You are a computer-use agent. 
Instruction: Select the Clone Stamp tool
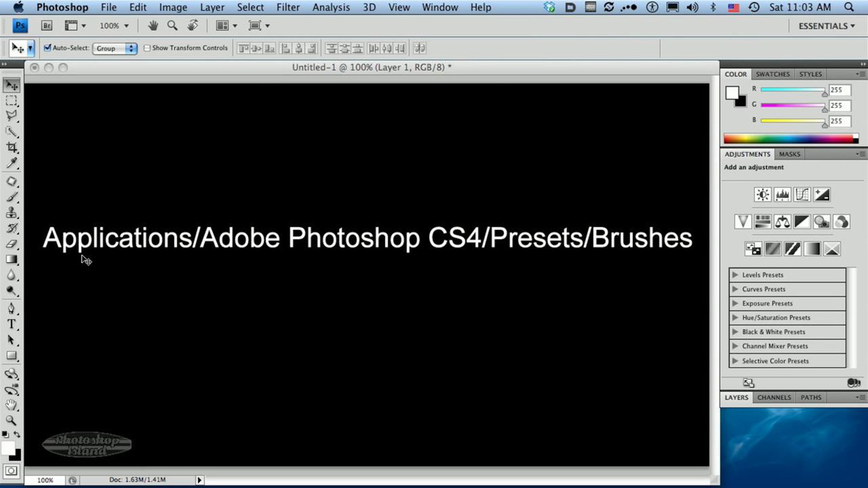click(x=12, y=213)
